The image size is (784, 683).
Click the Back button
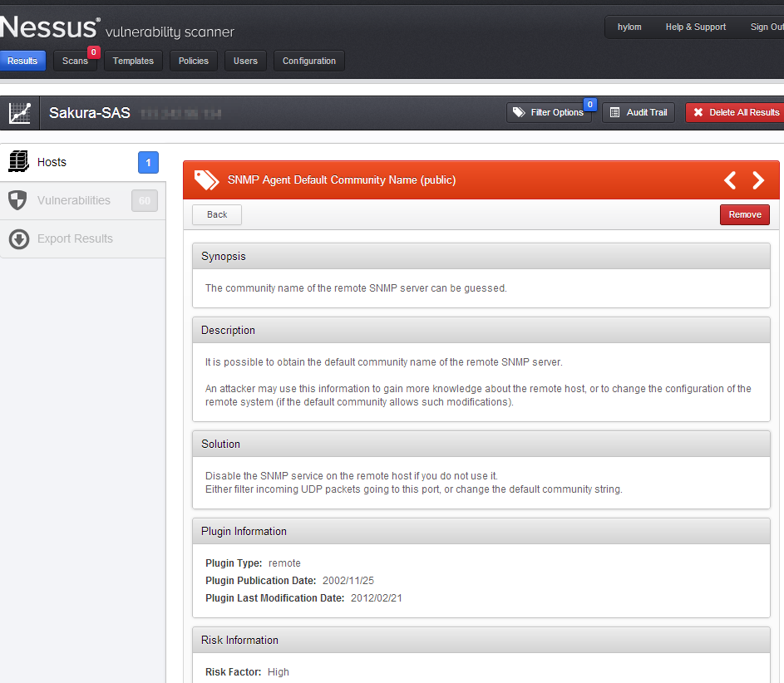point(217,214)
